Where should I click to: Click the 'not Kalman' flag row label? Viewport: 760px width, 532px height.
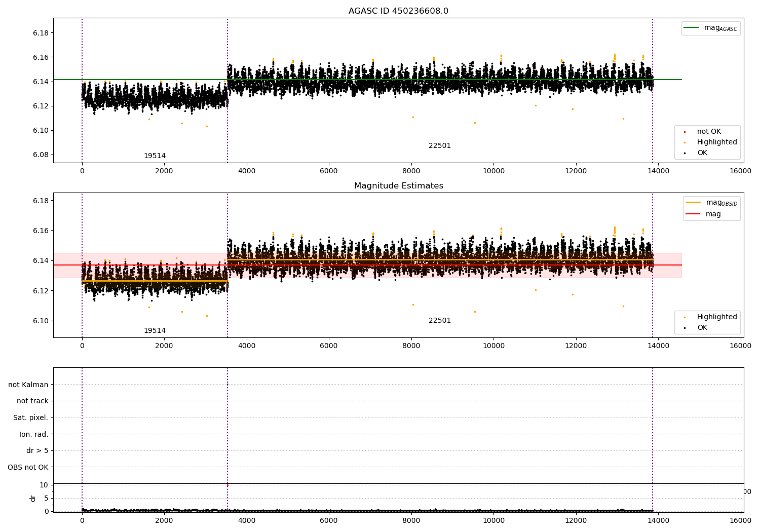[x=28, y=385]
